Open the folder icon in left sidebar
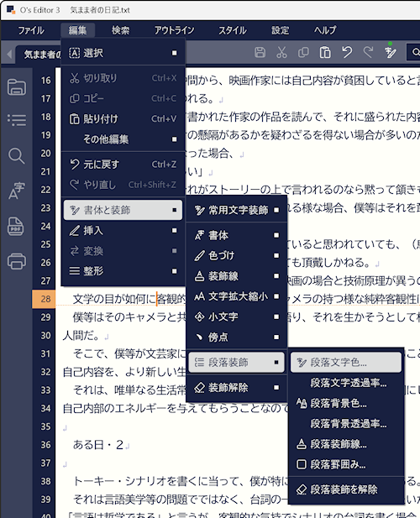Screen dimensions: 420x518 [x=17, y=86]
